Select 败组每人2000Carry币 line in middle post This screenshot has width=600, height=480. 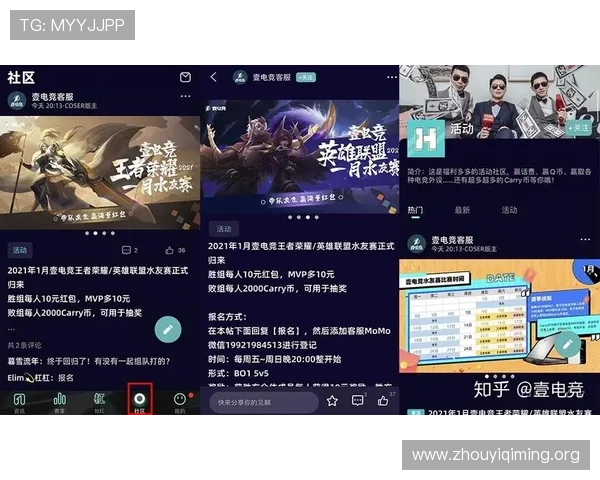pyautogui.click(x=277, y=288)
